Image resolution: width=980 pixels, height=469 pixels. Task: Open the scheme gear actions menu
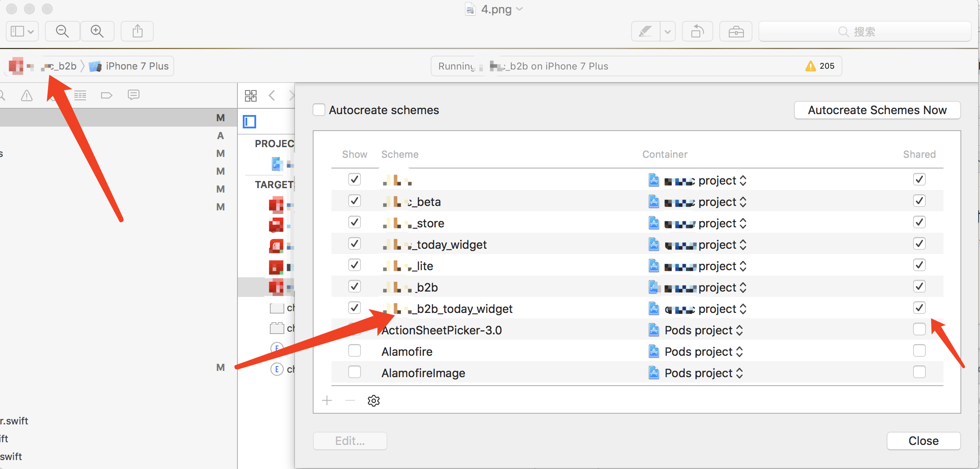coord(374,400)
